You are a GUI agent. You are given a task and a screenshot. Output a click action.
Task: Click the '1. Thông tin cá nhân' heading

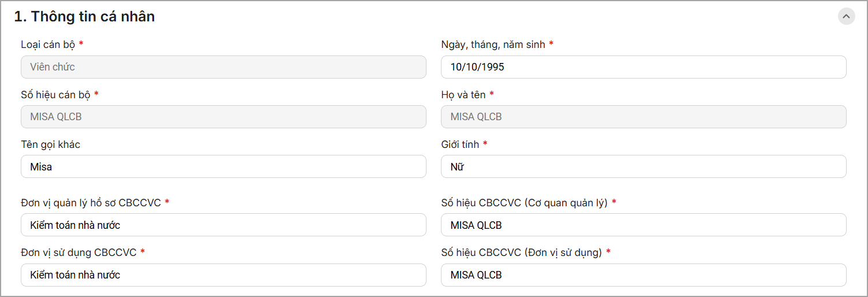84,17
